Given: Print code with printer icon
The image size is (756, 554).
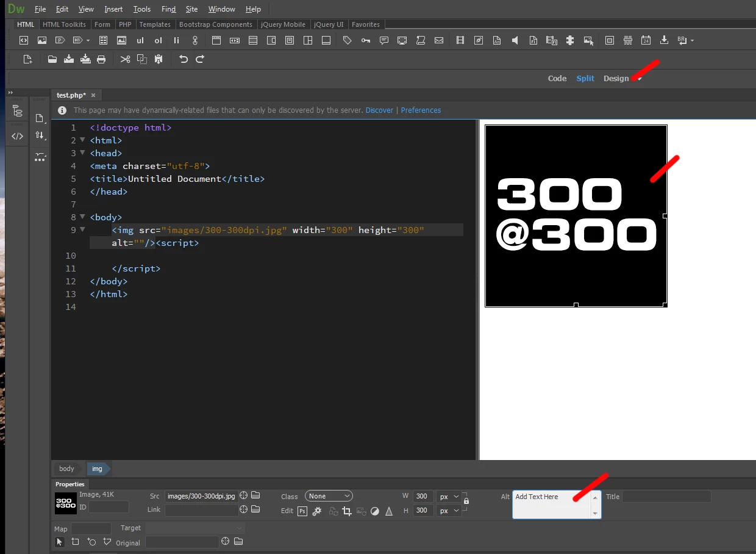Looking at the screenshot, I should point(101,59).
